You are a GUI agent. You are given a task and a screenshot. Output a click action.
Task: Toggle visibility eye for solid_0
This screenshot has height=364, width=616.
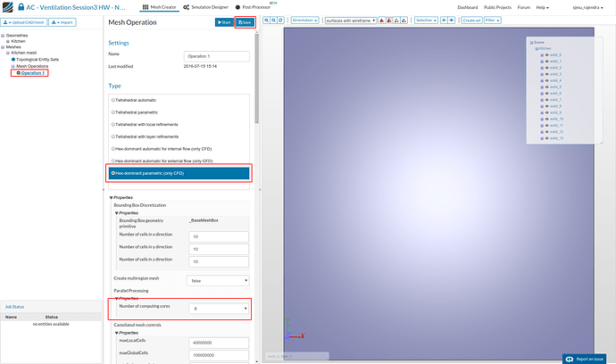click(x=547, y=55)
